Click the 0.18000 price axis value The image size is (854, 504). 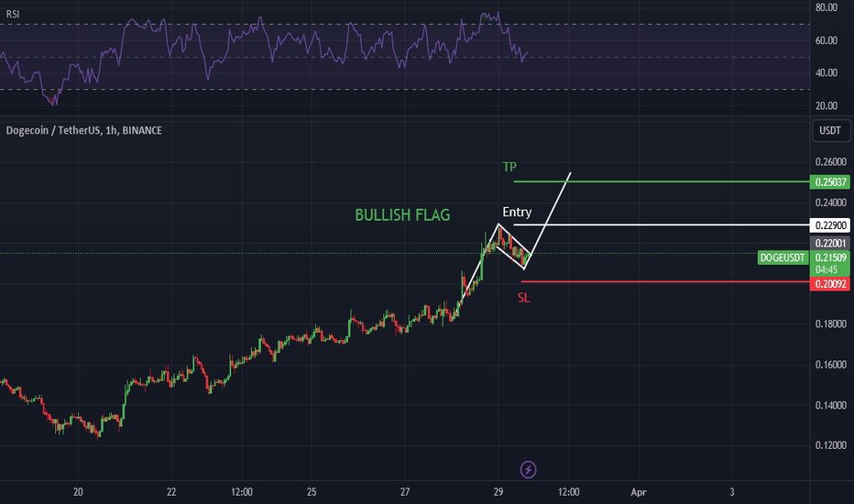tap(830, 323)
